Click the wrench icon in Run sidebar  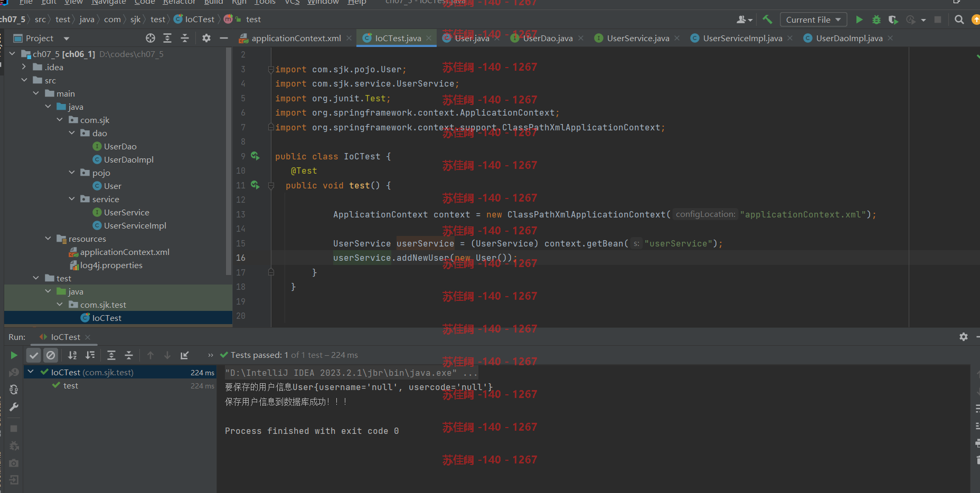14,407
